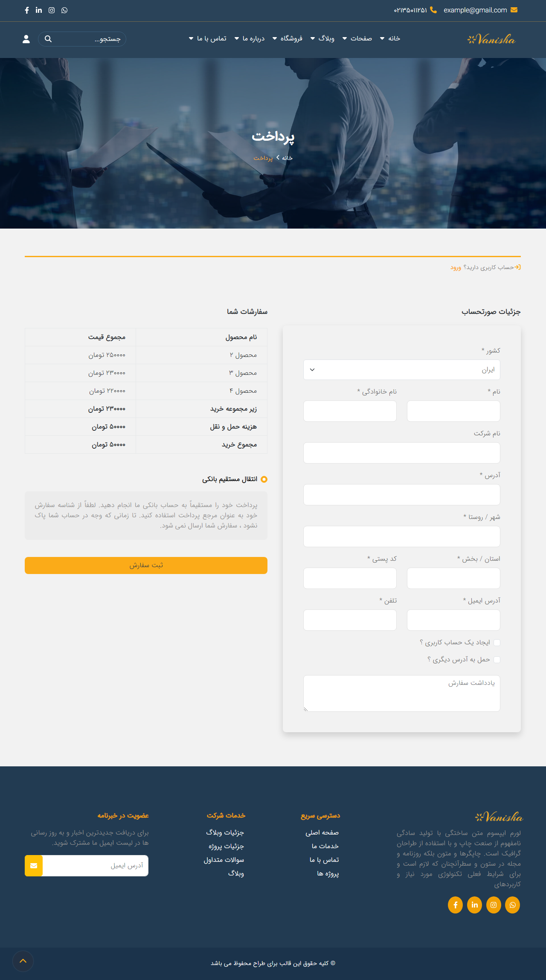Click the yellow LinkedIn icon in footer
The width and height of the screenshot is (546, 980).
[x=474, y=905]
